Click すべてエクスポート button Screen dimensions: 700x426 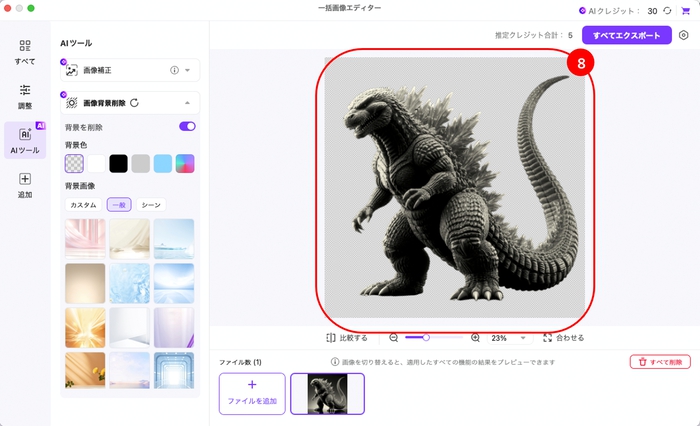click(626, 35)
